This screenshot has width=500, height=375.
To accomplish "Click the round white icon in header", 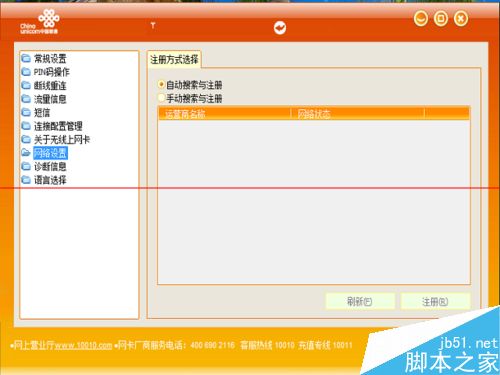I will (x=280, y=28).
